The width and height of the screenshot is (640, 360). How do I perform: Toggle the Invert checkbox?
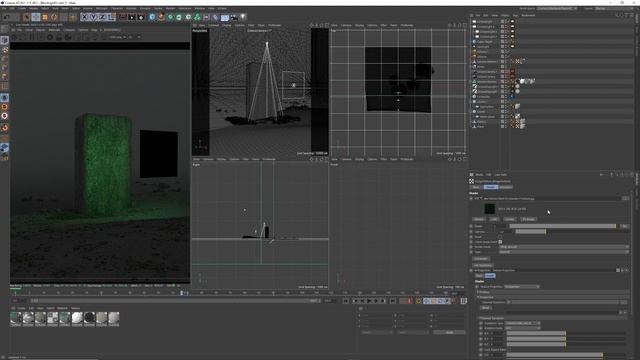click(x=500, y=237)
